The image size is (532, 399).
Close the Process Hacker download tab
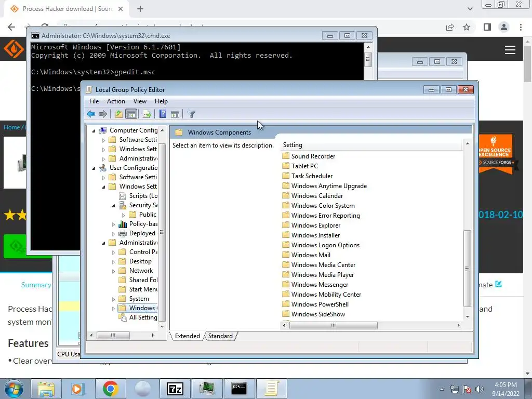[121, 9]
